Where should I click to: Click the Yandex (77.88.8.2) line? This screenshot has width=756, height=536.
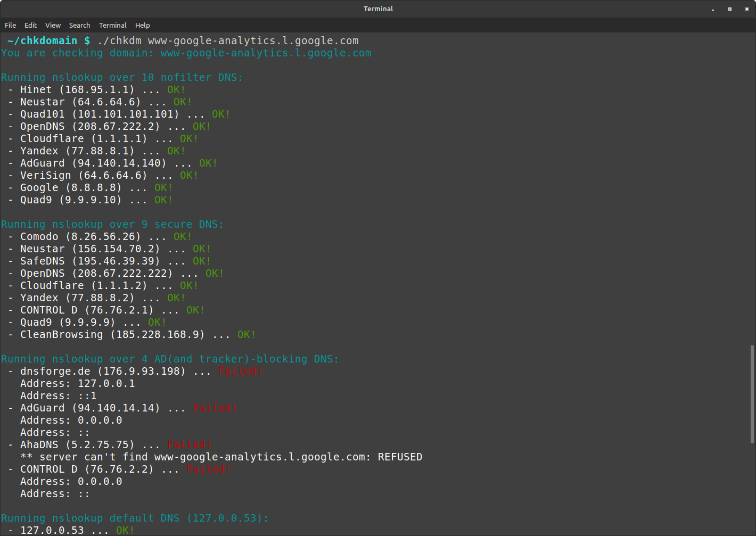click(x=96, y=298)
